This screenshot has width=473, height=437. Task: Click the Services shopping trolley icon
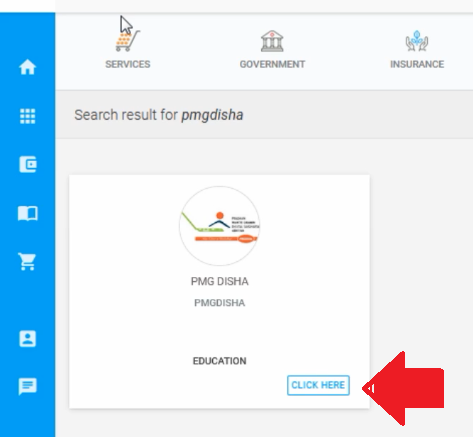tap(128, 41)
